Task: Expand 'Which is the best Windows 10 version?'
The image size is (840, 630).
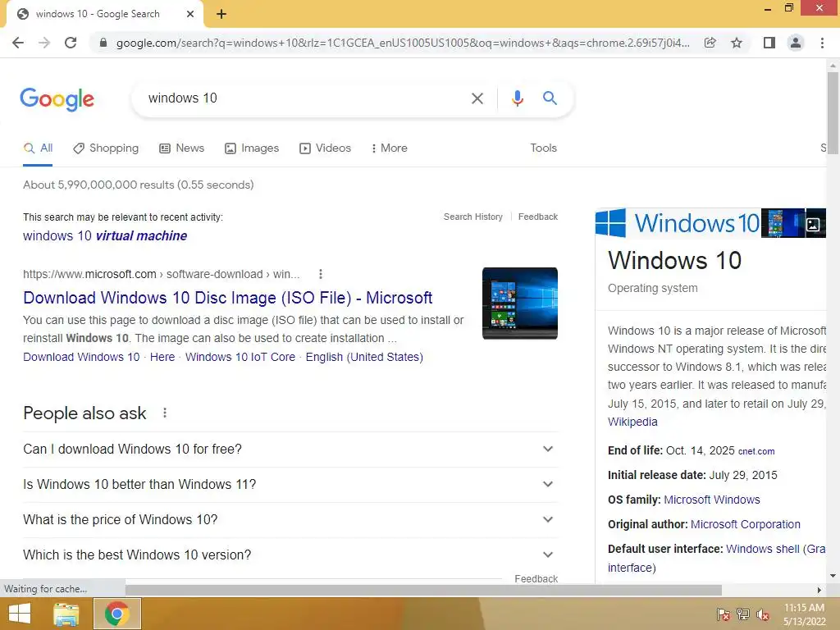Action: pyautogui.click(x=290, y=555)
